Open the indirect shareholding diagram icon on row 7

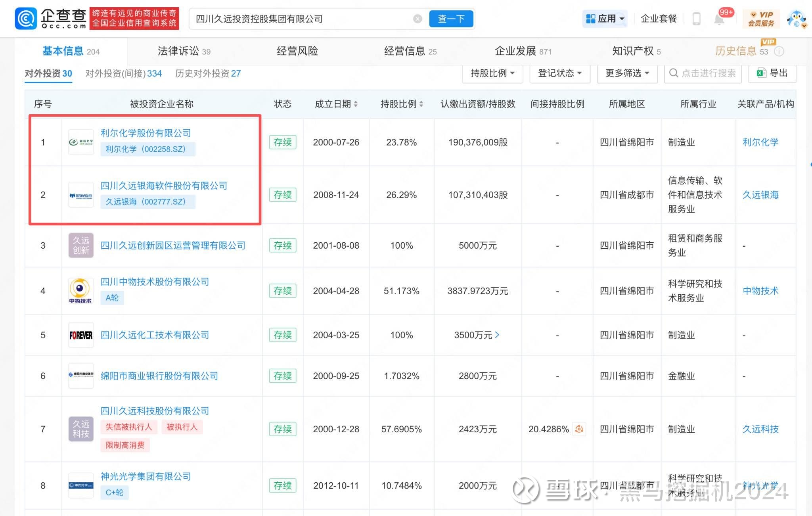click(579, 429)
